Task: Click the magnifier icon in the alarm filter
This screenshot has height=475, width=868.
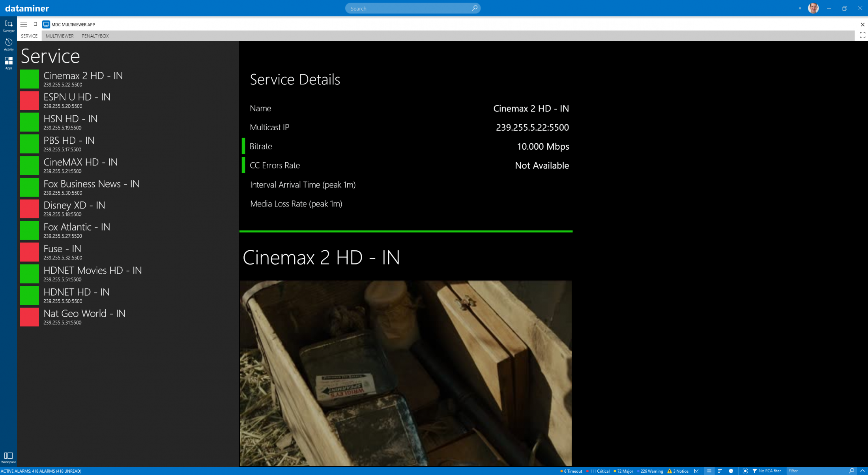Action: click(852, 471)
